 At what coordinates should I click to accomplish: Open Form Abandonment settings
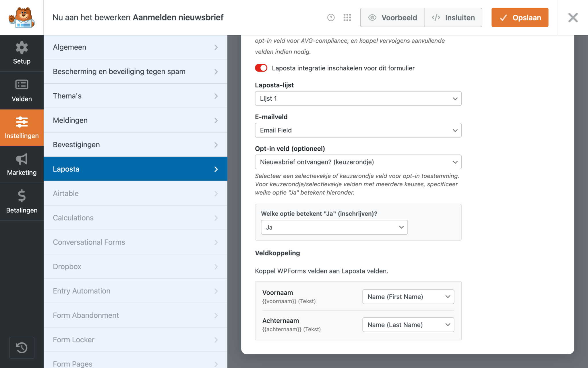(x=136, y=315)
